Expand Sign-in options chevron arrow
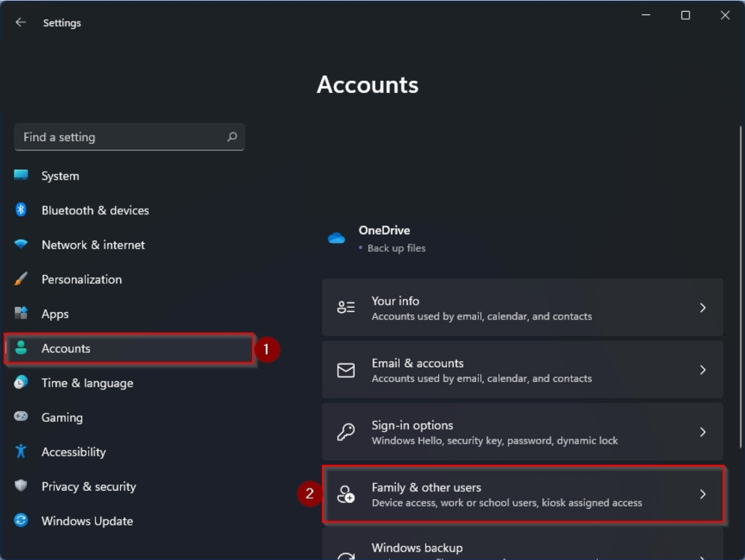The height and width of the screenshot is (560, 745). pos(703,432)
